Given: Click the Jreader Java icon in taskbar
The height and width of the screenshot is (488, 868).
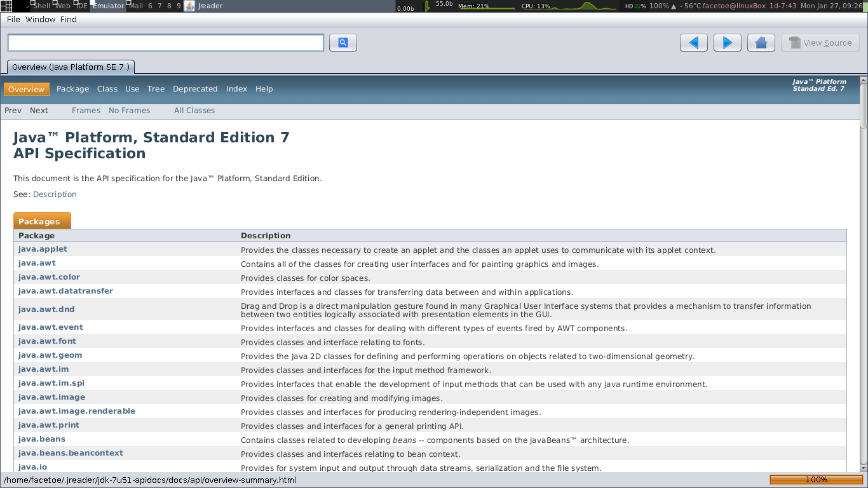Looking at the screenshot, I should point(189,6).
